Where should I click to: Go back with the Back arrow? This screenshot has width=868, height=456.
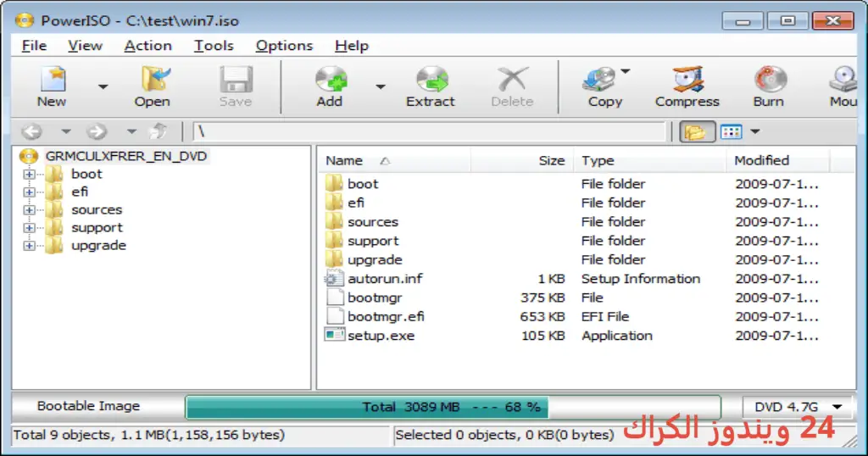pos(31,131)
